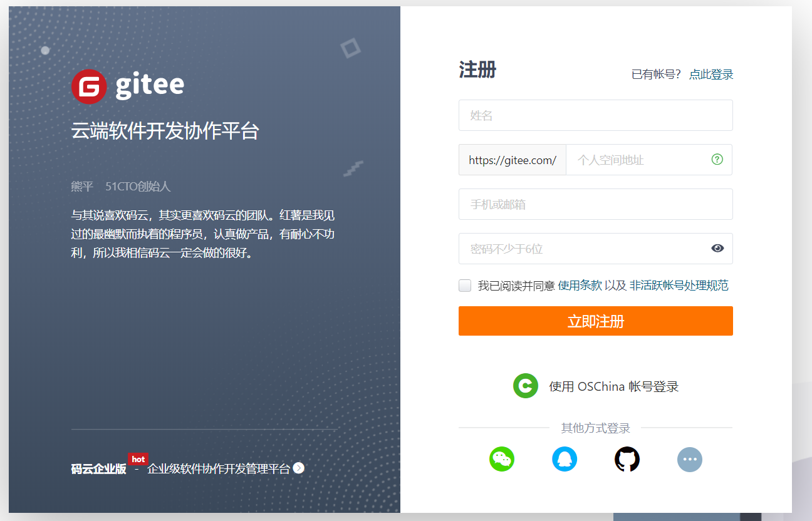The width and height of the screenshot is (812, 521).
Task: Open the personal space address help tooltip
Action: (716, 160)
